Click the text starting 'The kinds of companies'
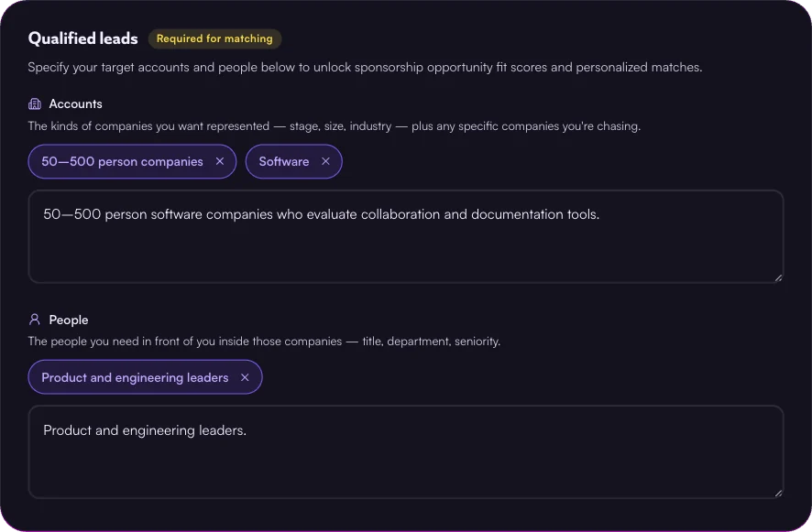Screen dimensions: 812x532 (x=334, y=126)
